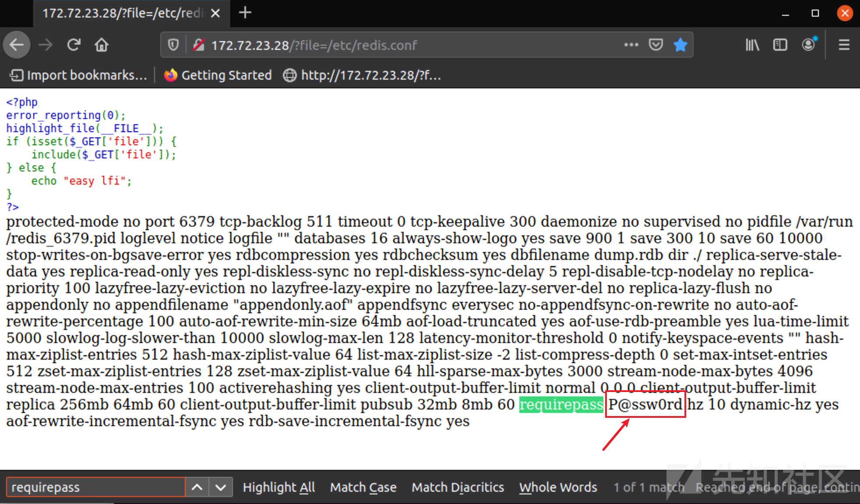Image resolution: width=860 pixels, height=504 pixels.
Task: Reload the current page
Action: coord(74,45)
